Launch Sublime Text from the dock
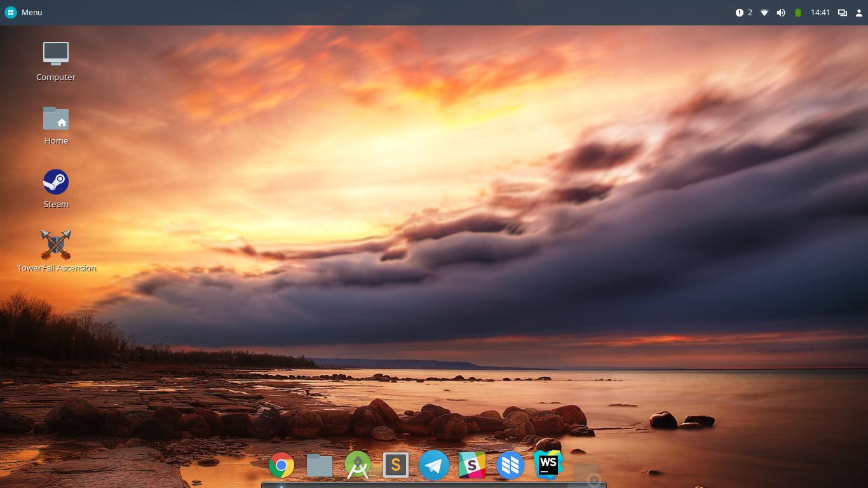868x488 pixels. [x=396, y=466]
